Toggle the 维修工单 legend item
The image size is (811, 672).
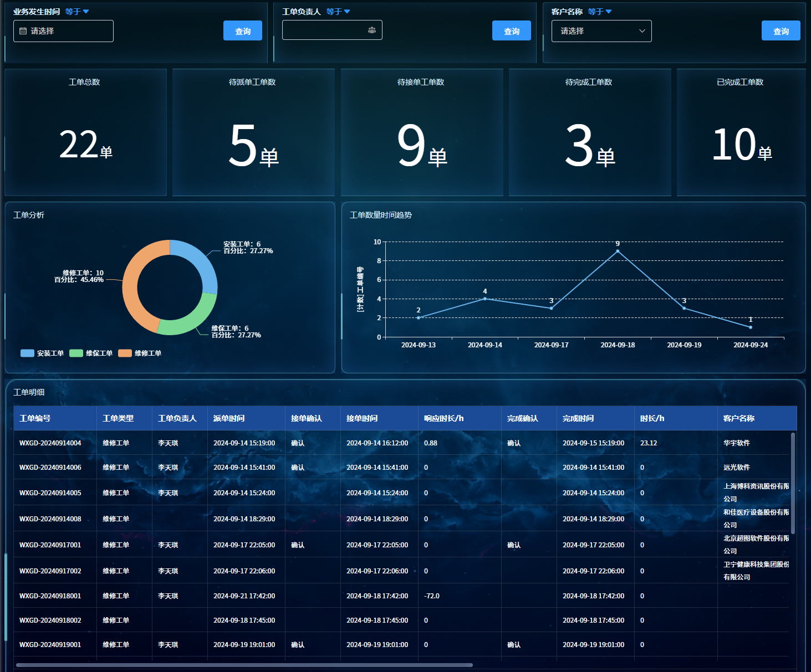point(140,353)
